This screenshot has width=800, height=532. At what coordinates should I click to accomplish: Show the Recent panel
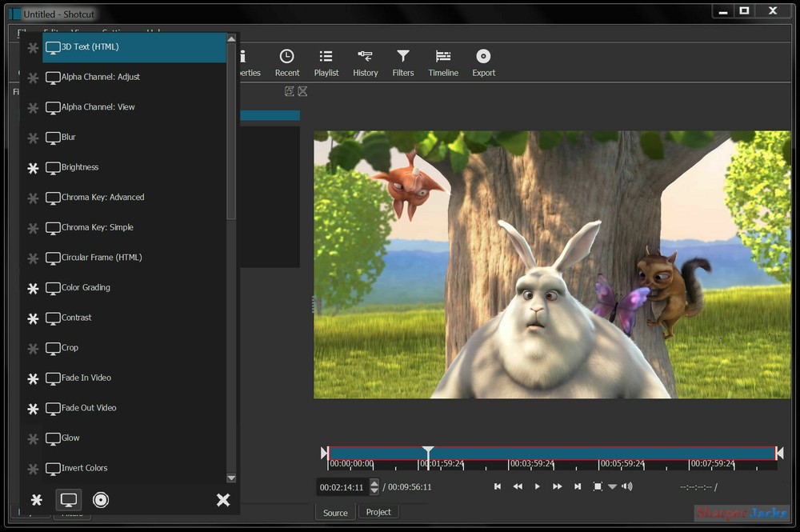286,62
